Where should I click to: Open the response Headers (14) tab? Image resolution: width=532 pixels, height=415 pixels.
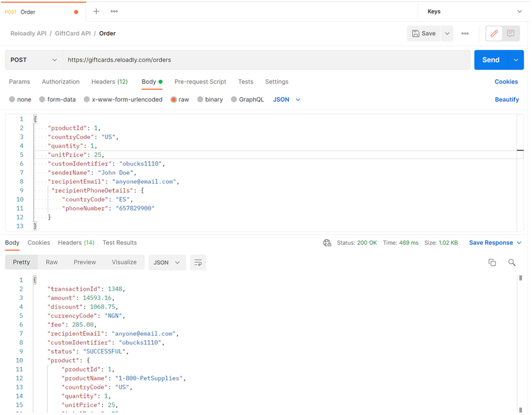[76, 243]
